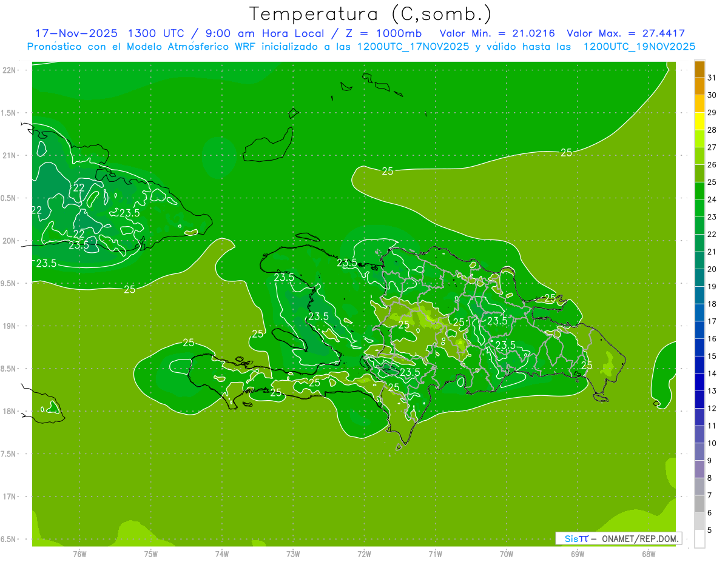
Task: Click the "70W" longitude axis label
Action: pos(507,554)
